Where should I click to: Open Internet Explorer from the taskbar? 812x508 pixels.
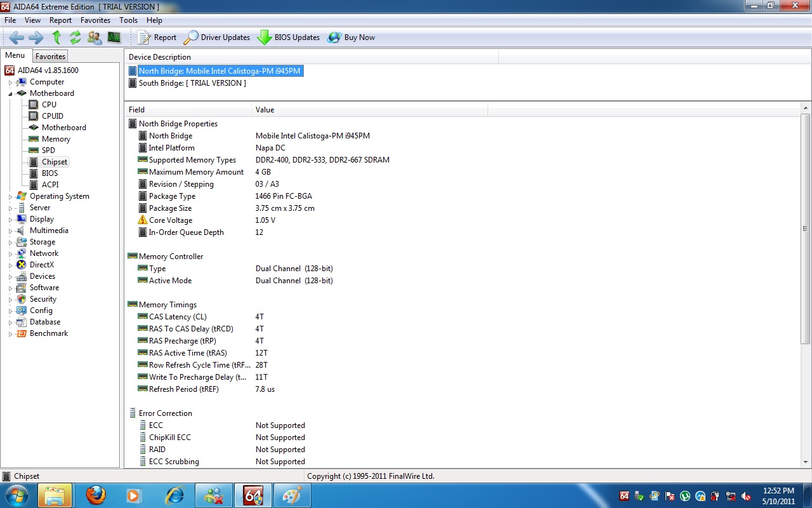pos(174,495)
